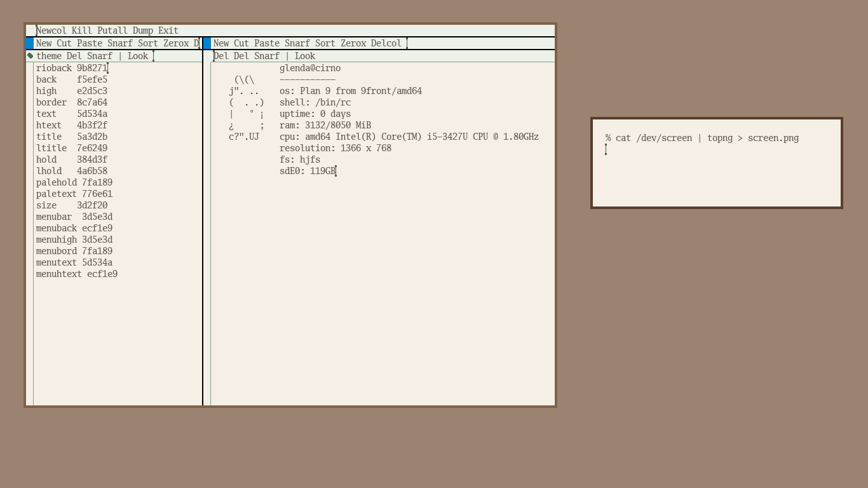The height and width of the screenshot is (488, 868).
Task: Click the right window's tag handle box
Action: (x=207, y=56)
